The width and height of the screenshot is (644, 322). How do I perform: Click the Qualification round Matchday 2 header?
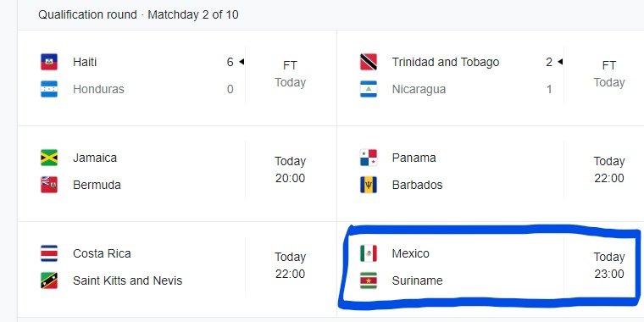pyautogui.click(x=138, y=14)
